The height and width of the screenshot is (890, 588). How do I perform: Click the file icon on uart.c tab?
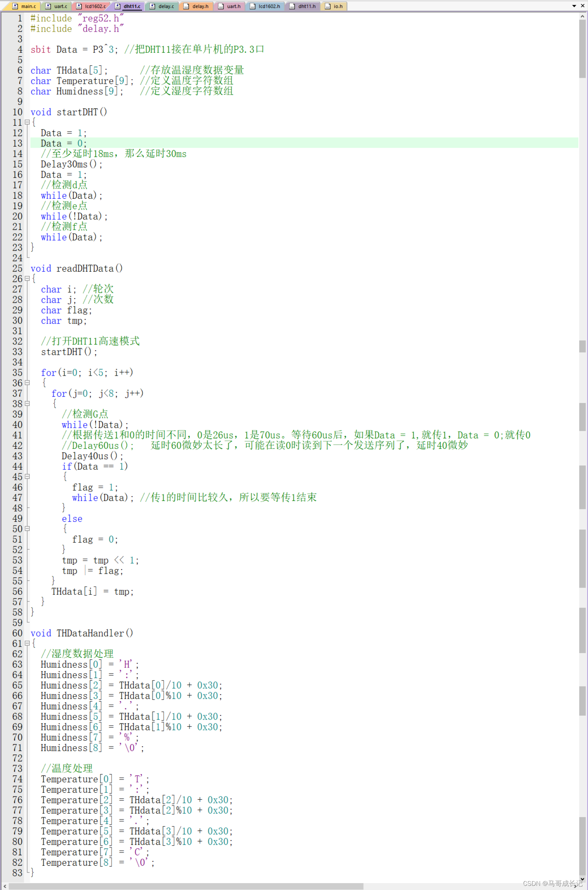48,6
